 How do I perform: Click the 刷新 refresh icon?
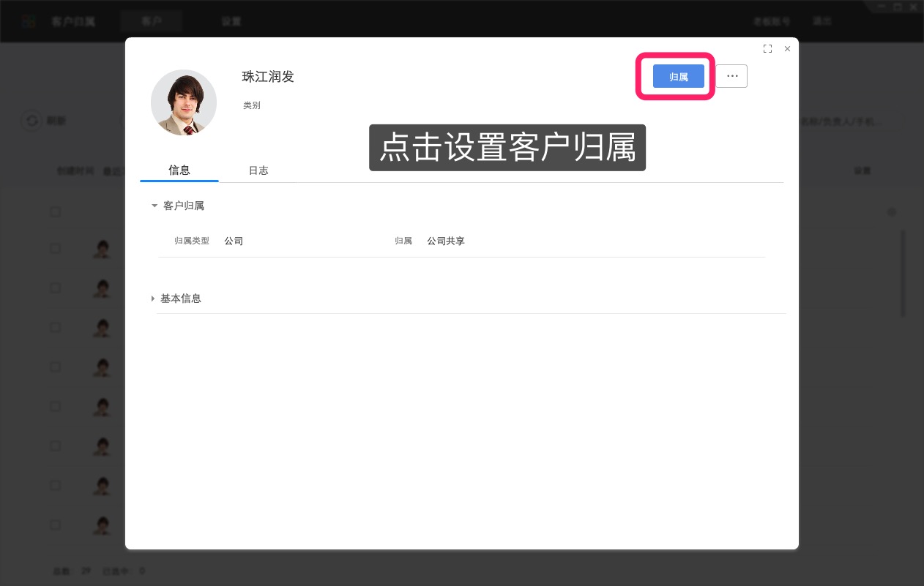32,121
